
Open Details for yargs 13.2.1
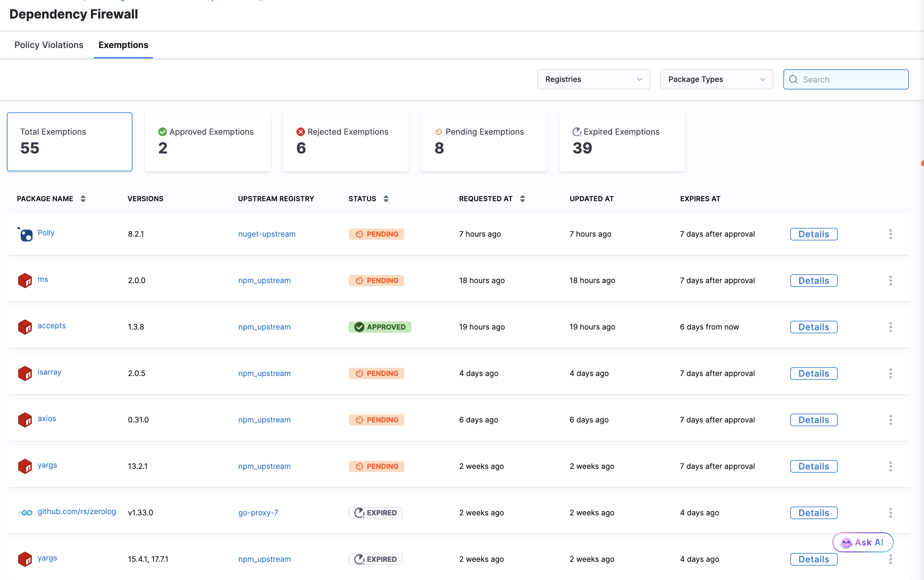click(814, 466)
